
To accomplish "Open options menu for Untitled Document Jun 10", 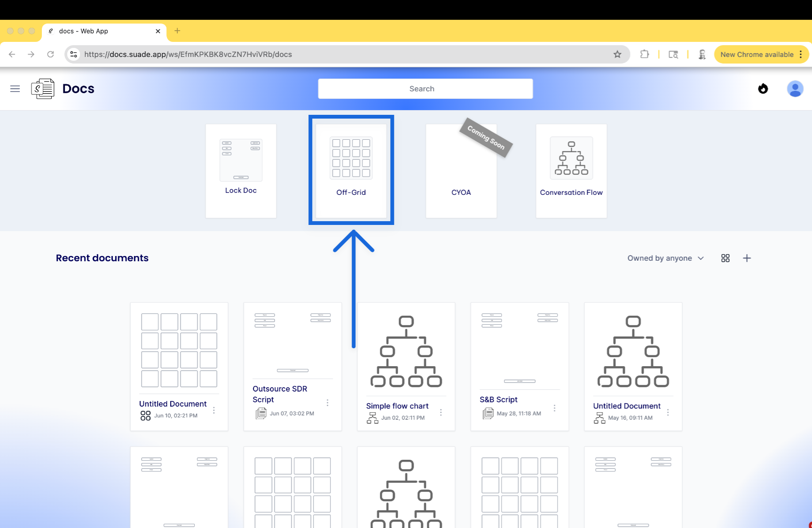I will pyautogui.click(x=214, y=410).
